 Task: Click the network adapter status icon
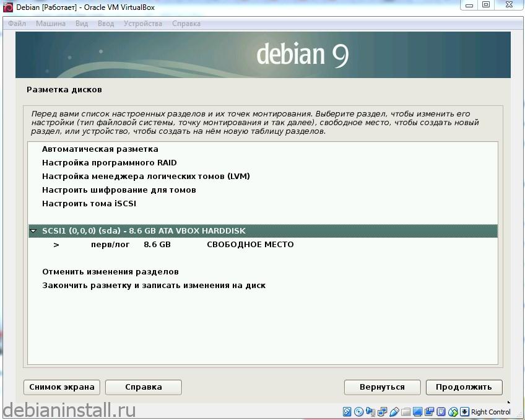click(381, 411)
